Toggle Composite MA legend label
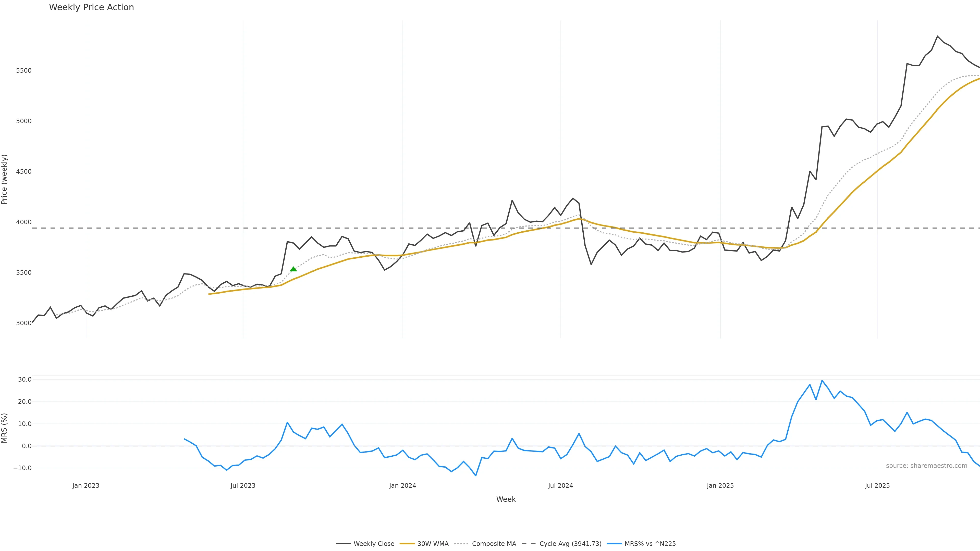 pos(494,544)
